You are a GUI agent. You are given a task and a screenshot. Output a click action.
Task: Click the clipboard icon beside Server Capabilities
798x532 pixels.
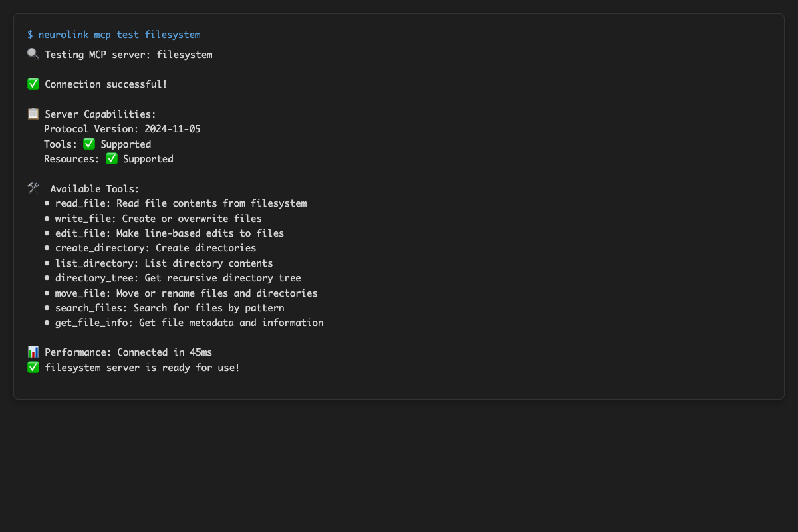point(33,114)
